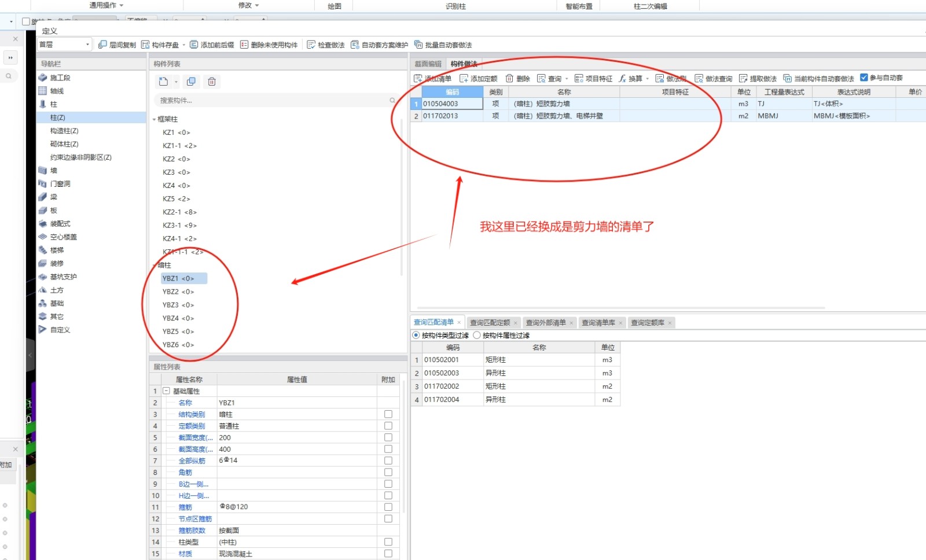
Task: Click 删除未使用构件 delete unused components
Action: 269,45
